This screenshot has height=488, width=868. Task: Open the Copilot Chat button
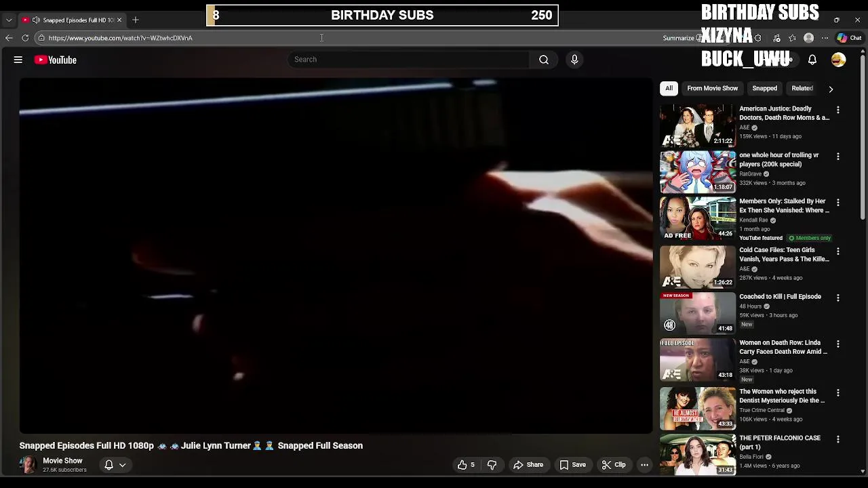tap(849, 38)
